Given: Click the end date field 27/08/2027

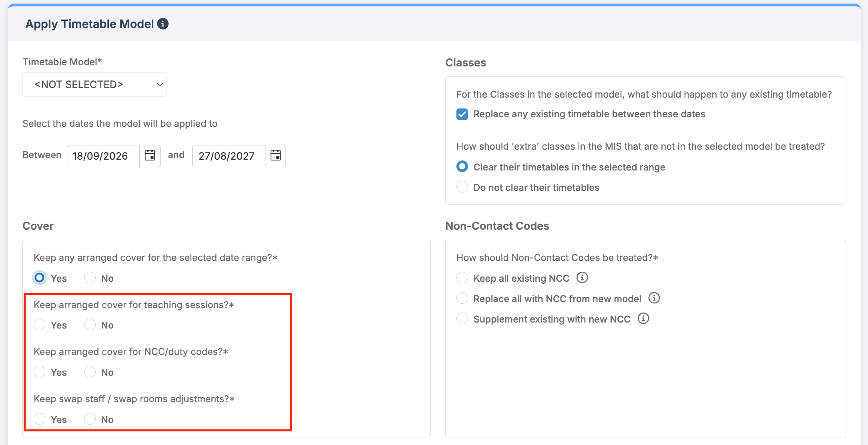Looking at the screenshot, I should (x=229, y=156).
